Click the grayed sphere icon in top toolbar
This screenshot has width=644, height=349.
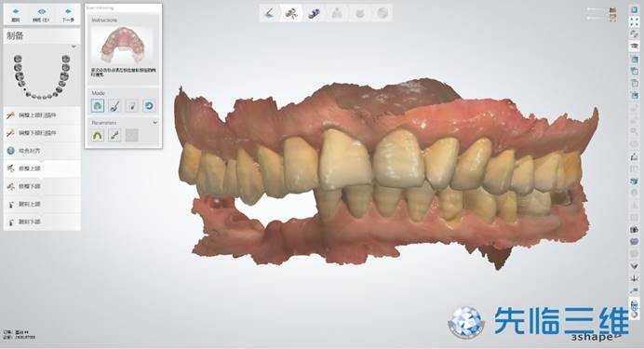pyautogui.click(x=382, y=14)
